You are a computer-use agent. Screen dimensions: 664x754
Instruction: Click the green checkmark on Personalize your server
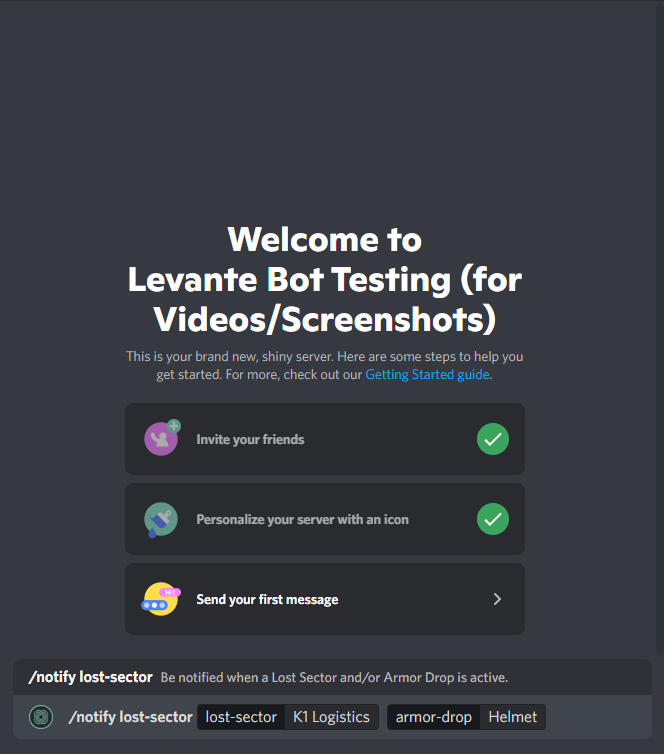pos(493,519)
